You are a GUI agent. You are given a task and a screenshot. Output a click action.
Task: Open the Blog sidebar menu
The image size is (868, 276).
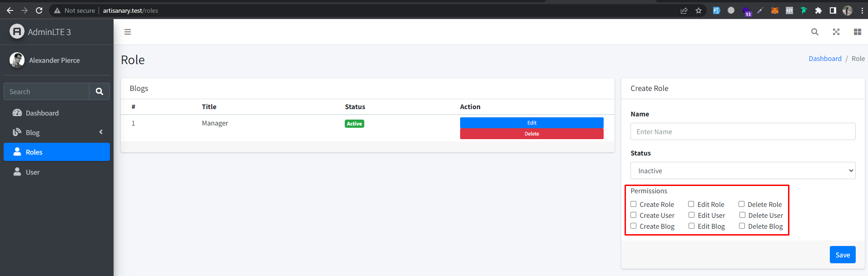tap(57, 132)
